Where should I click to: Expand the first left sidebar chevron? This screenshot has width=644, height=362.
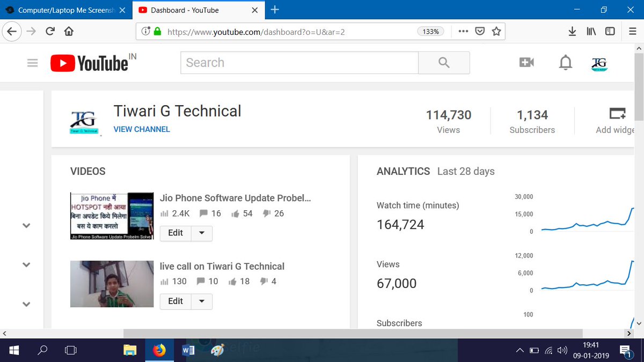point(25,226)
